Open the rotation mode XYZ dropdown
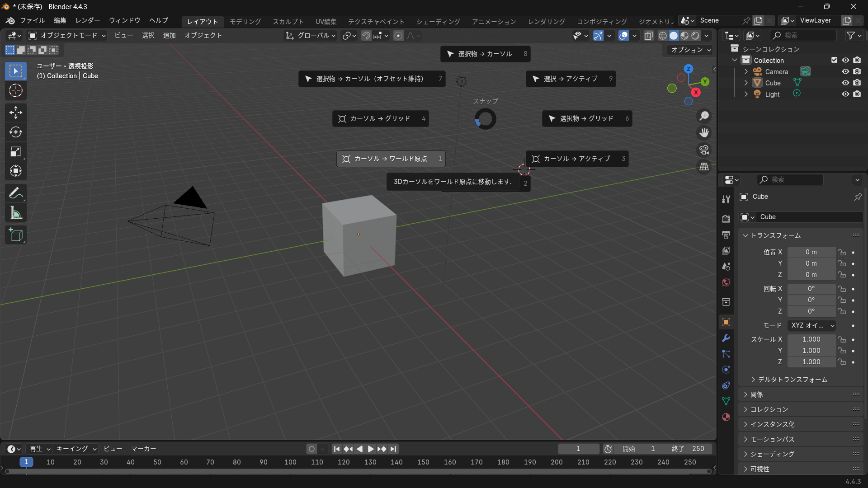This screenshot has width=868, height=488. click(x=812, y=325)
